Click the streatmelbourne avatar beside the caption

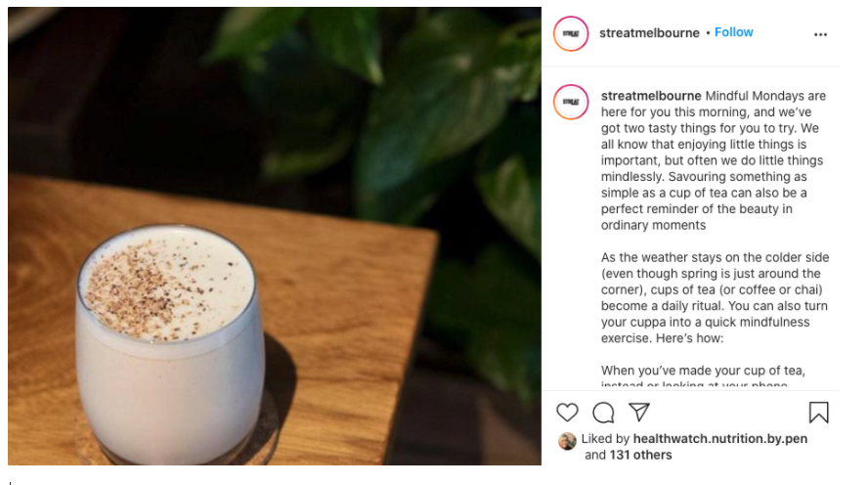pyautogui.click(x=571, y=102)
